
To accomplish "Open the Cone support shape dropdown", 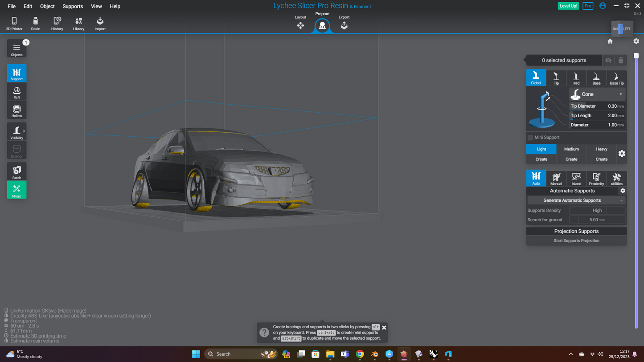I will (x=597, y=94).
